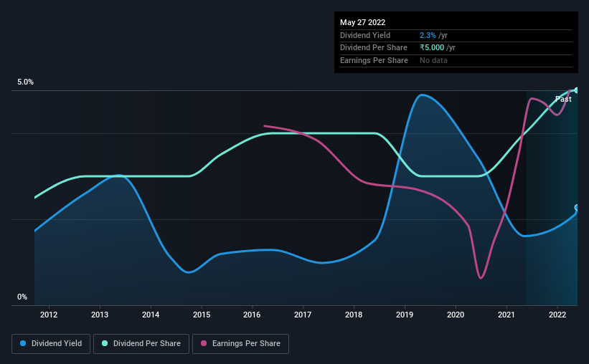
Task: Select the 2019 x-axis label
Action: coord(405,315)
